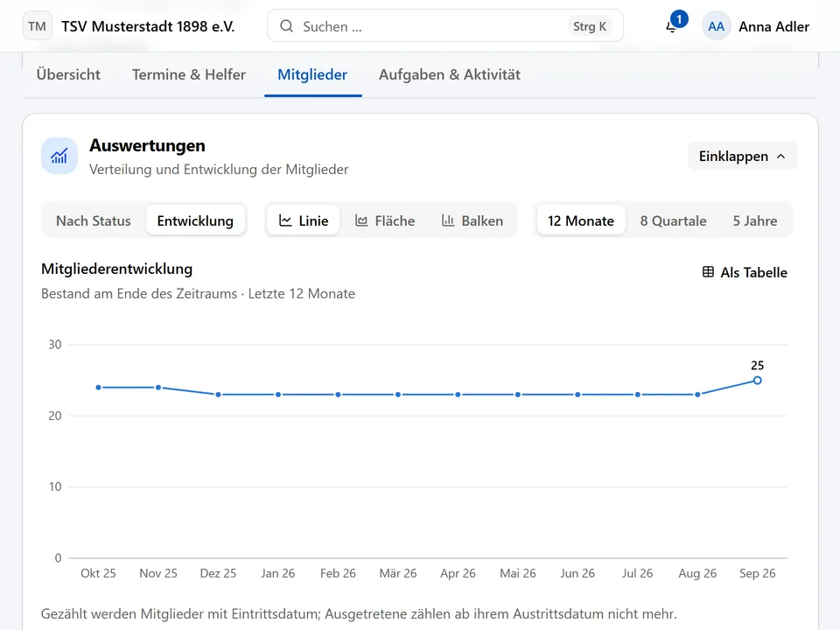The width and height of the screenshot is (840, 630).
Task: Click the Aug 26 data point
Action: (x=697, y=395)
